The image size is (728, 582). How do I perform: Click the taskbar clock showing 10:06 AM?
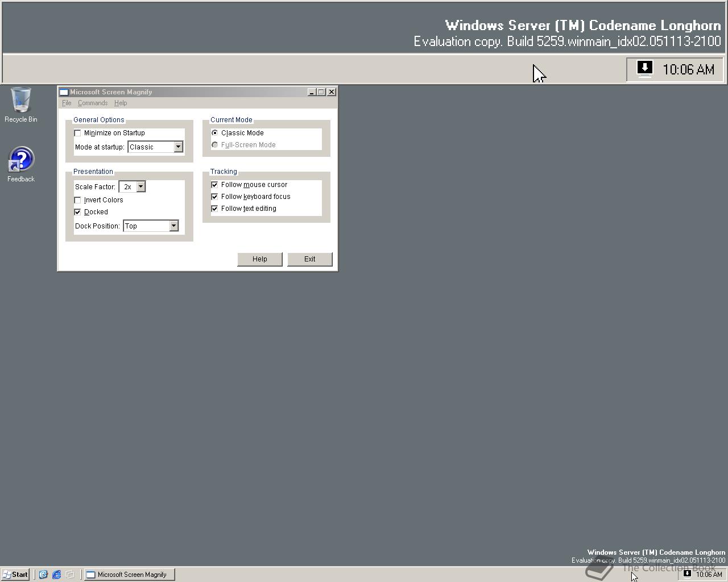pos(709,575)
